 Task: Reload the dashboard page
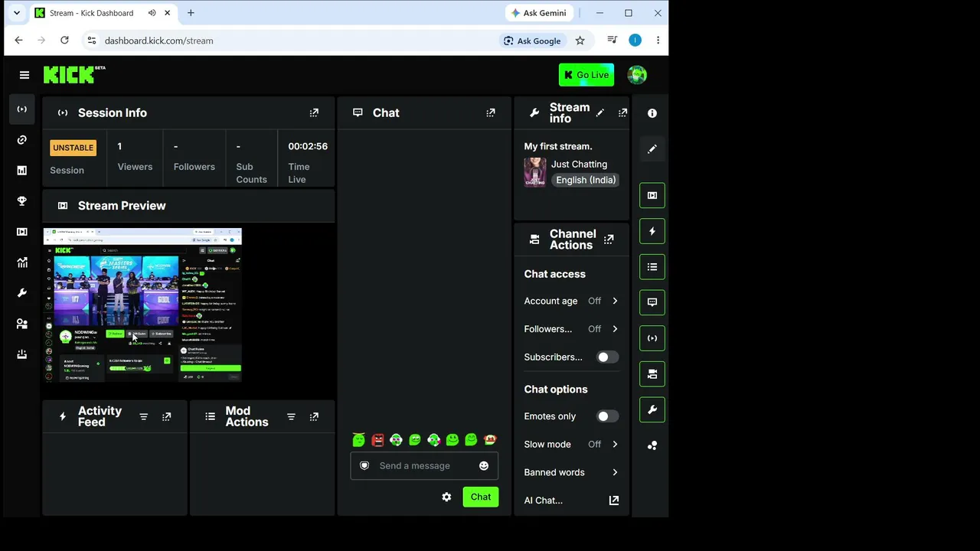64,41
